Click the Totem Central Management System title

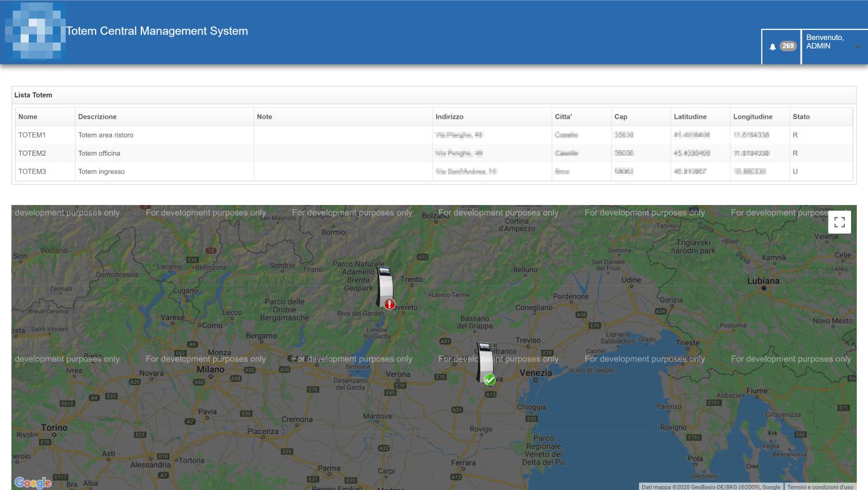[x=157, y=31]
